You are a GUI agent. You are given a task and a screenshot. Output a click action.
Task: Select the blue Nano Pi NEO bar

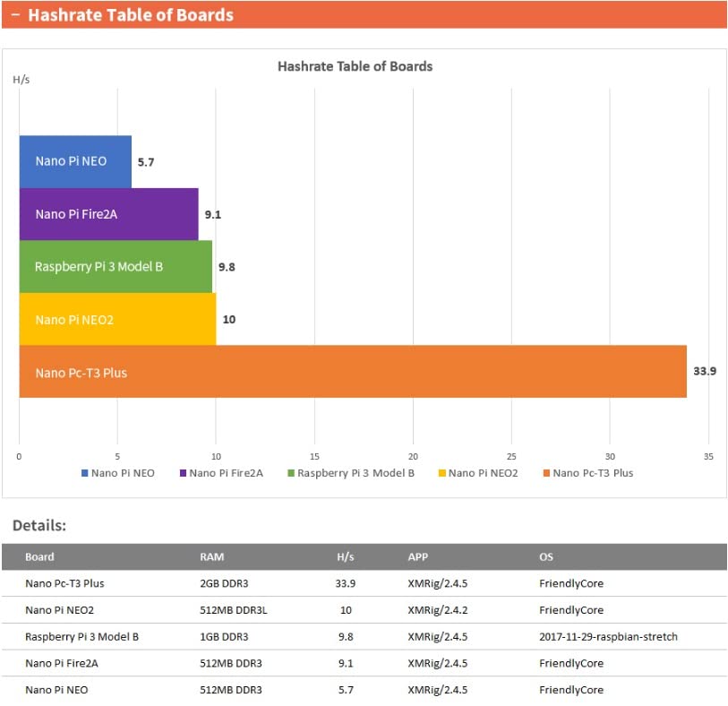tap(75, 161)
